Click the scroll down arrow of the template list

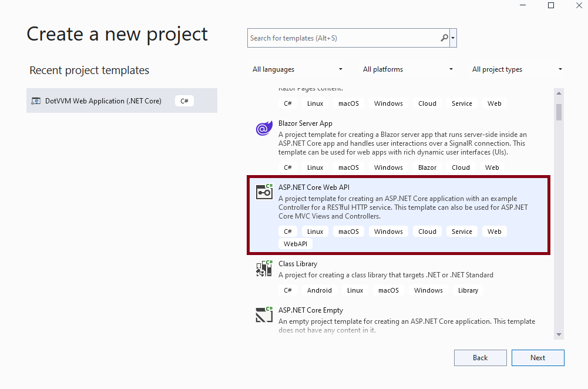coord(559,334)
